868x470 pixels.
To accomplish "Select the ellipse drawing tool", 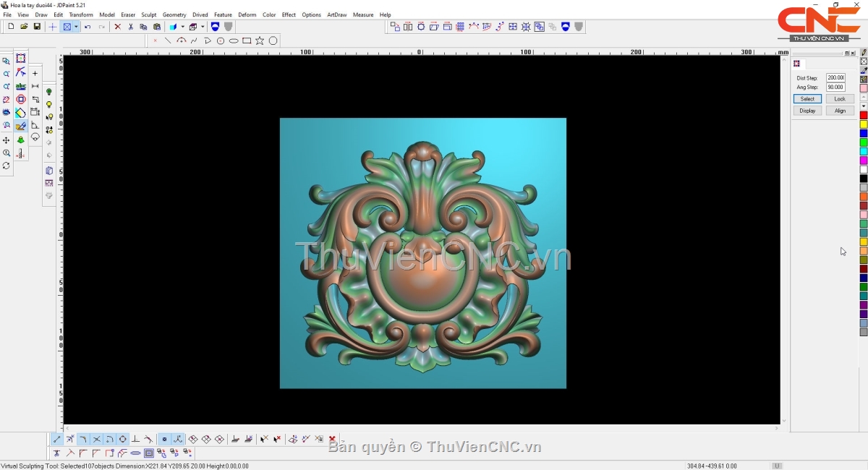I will click(x=234, y=40).
